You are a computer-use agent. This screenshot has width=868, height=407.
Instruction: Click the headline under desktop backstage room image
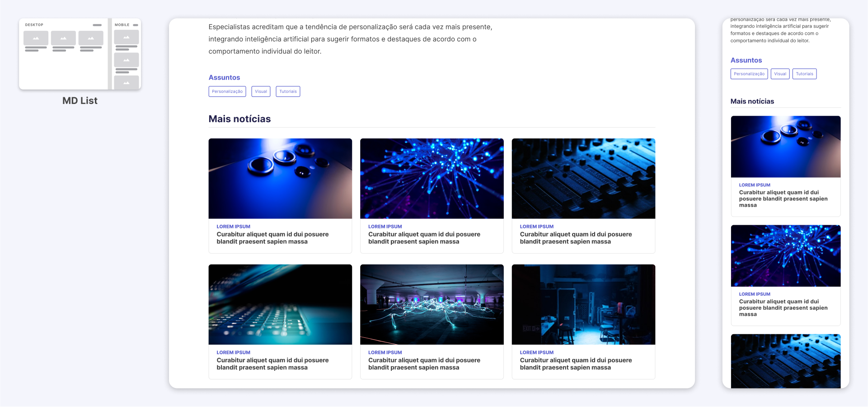click(576, 364)
